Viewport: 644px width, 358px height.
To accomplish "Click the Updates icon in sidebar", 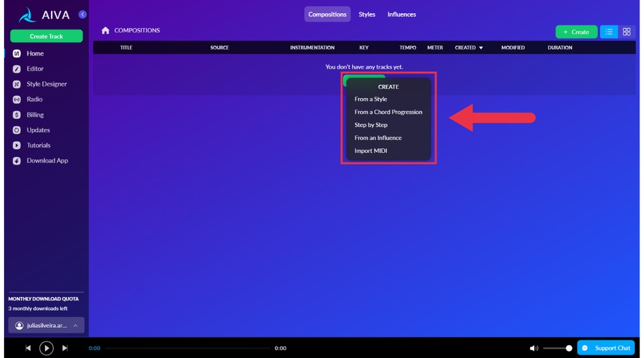I will click(x=16, y=130).
